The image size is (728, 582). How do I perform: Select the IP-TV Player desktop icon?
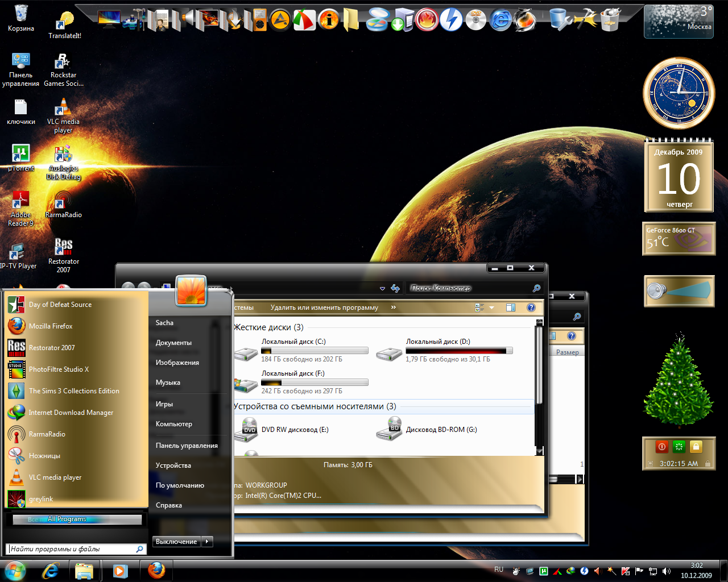pos(18,256)
